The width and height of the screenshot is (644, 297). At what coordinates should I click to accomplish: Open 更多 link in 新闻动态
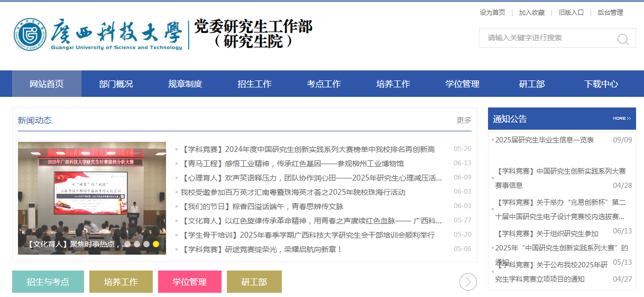coord(464,120)
